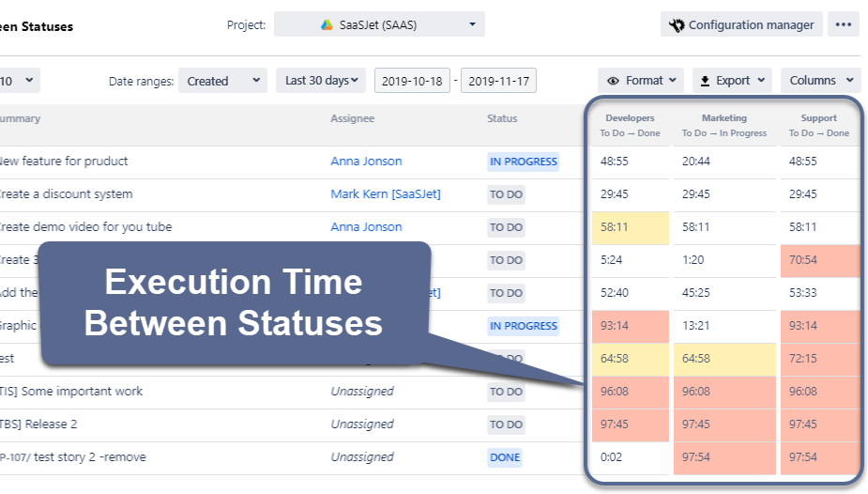The width and height of the screenshot is (868, 494).
Task: Open the Format menu with eye icon
Action: 639,81
